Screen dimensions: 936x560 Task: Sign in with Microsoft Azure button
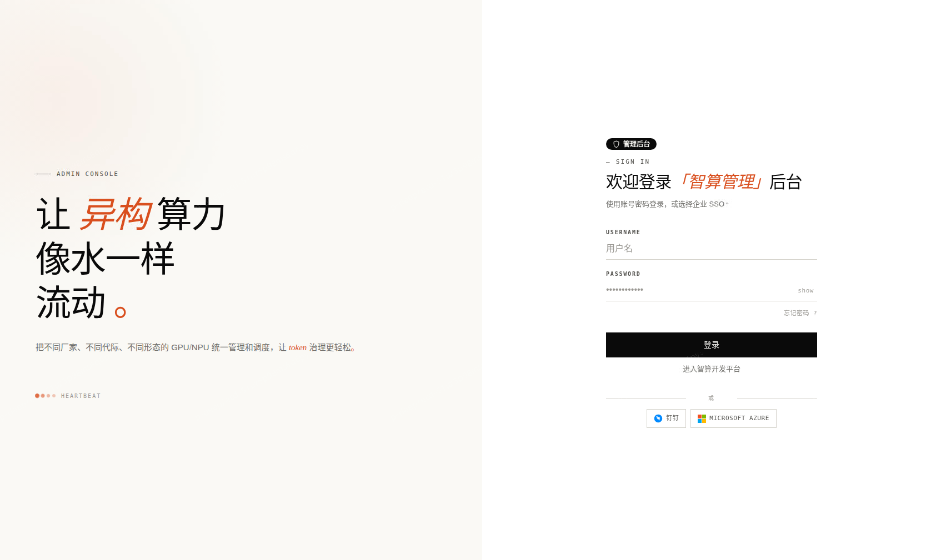[x=733, y=418]
